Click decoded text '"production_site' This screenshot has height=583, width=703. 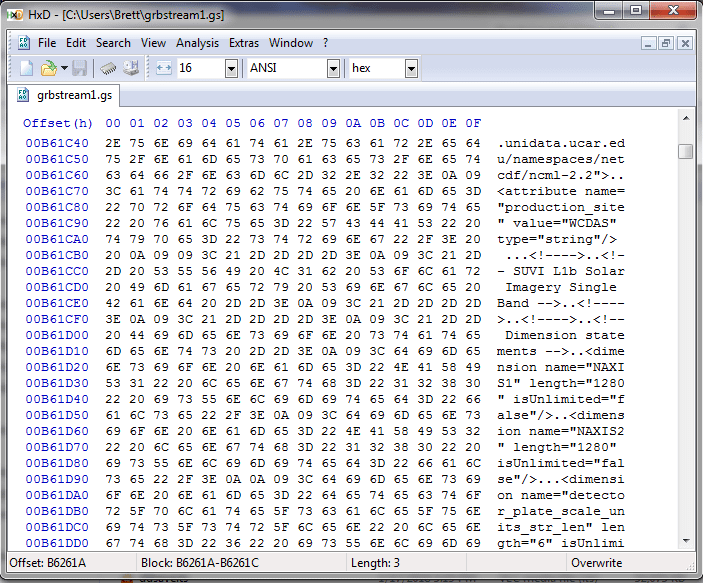point(561,208)
